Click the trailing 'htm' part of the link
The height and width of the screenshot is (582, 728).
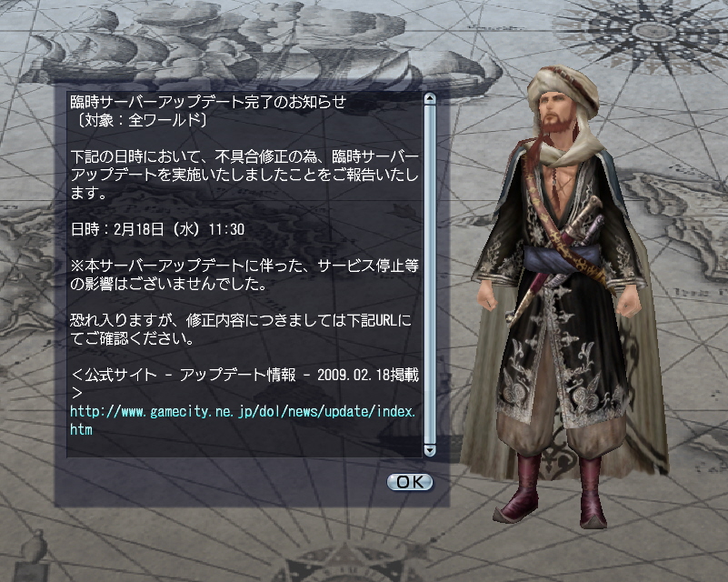pos(81,429)
